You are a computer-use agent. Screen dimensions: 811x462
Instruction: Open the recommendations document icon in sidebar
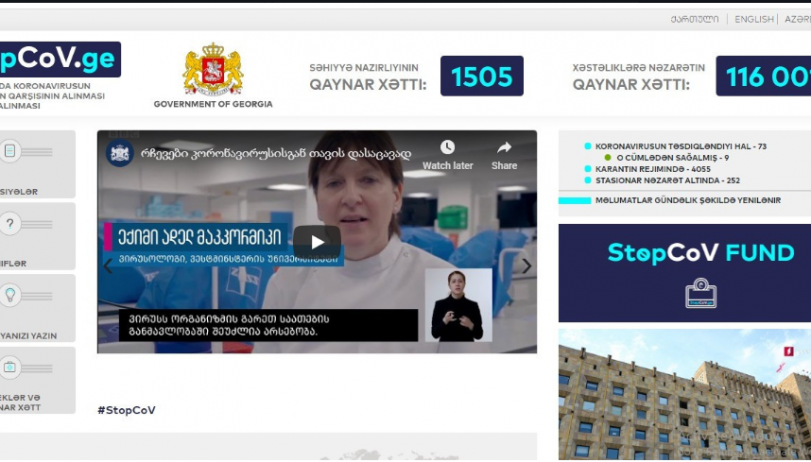(10, 151)
